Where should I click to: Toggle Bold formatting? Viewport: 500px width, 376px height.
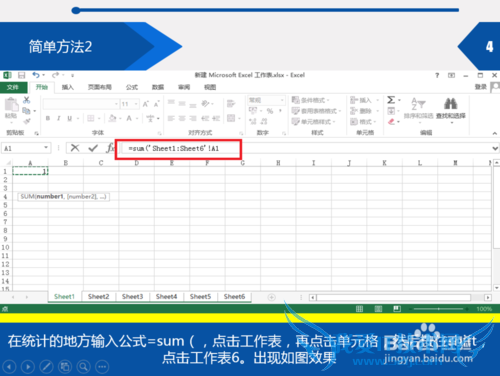point(48,118)
